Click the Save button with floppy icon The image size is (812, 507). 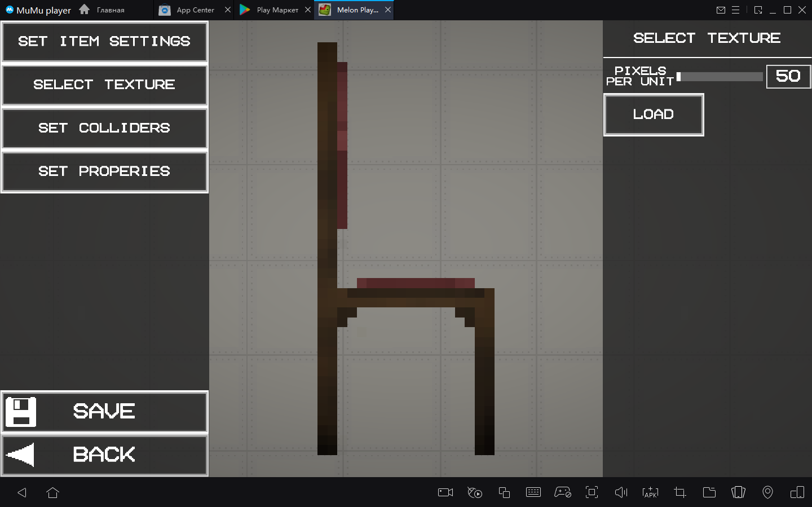[104, 412]
